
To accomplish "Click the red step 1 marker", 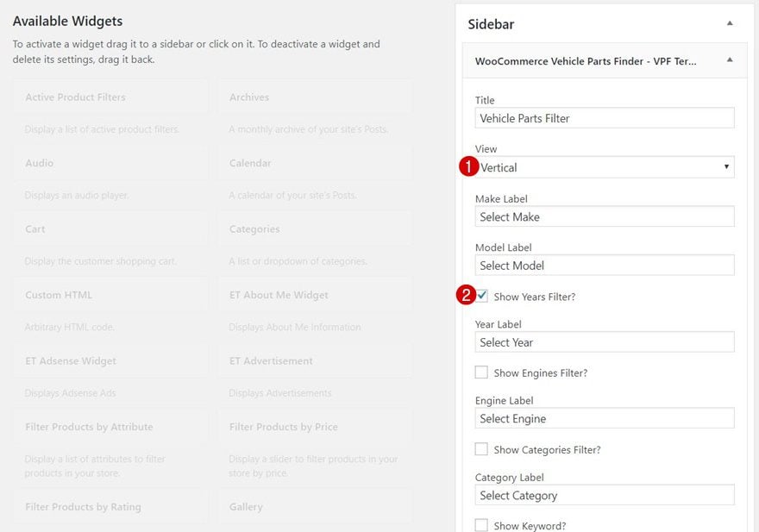I will [467, 167].
